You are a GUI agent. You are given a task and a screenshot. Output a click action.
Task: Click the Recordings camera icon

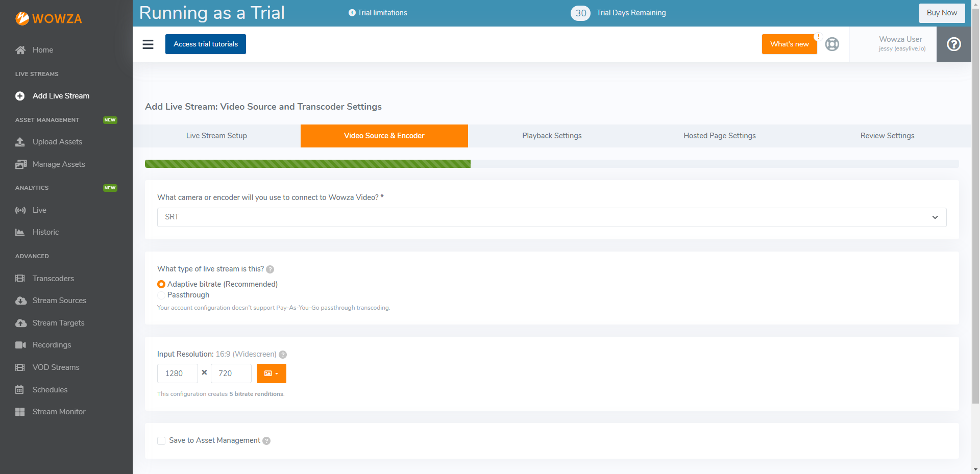pos(20,345)
